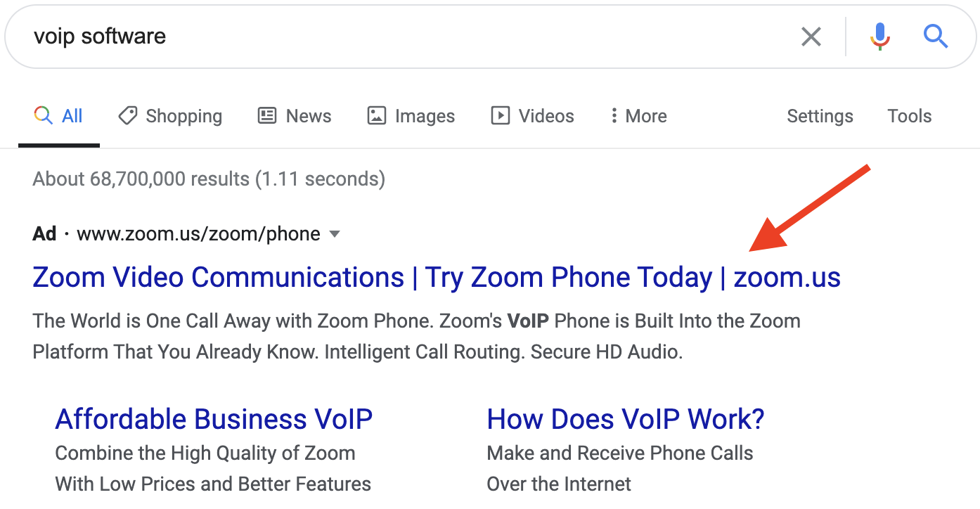Start voice search with the microphone icon
Screen dimensions: 980x509
tap(879, 36)
